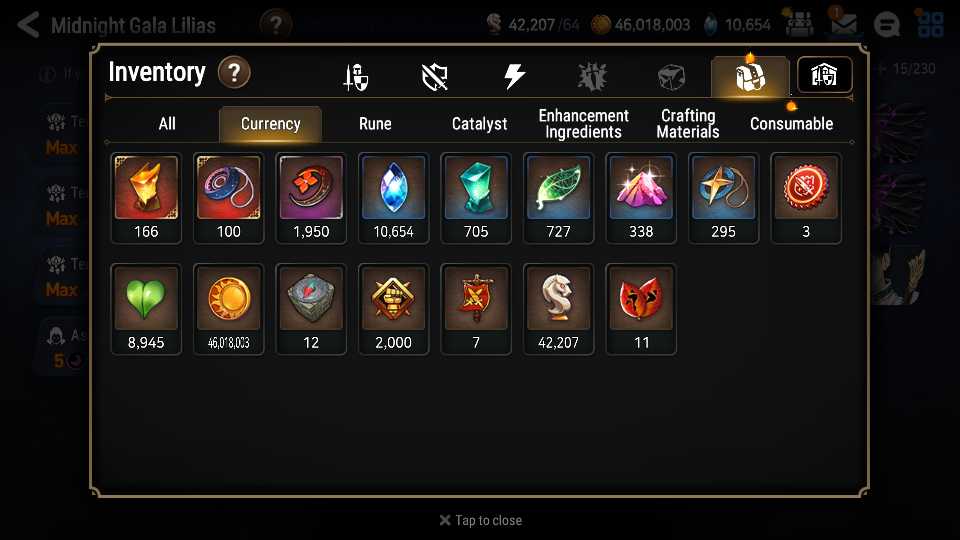Switch to the Catalyst tab
The height and width of the screenshot is (540, 960).
479,124
